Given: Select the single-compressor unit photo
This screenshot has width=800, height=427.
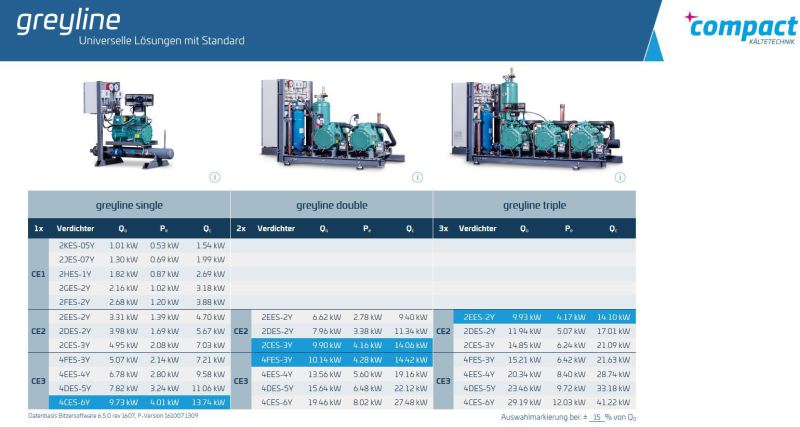Looking at the screenshot, I should [x=129, y=124].
